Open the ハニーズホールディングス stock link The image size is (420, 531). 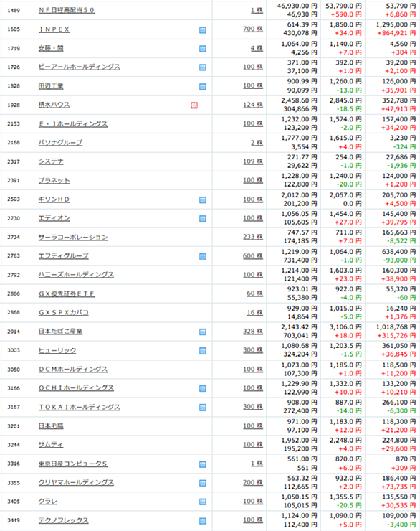pos(76,275)
